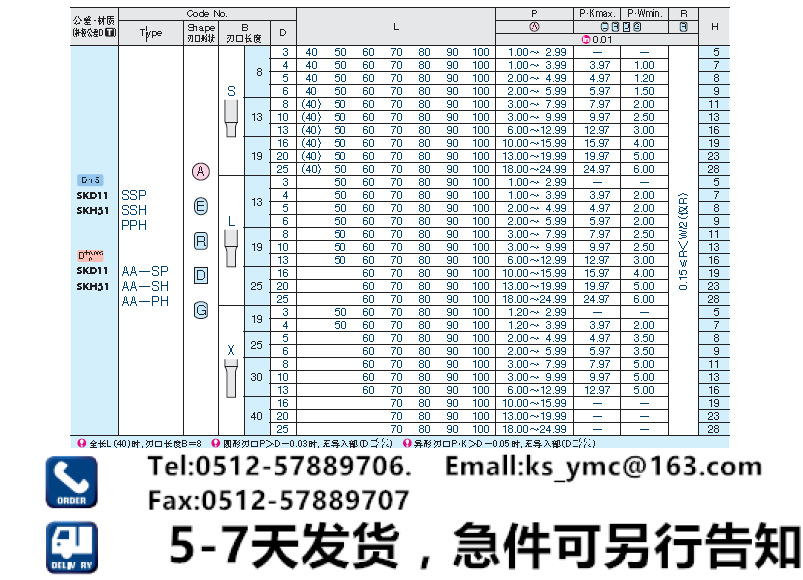Click the SSP type code

pos(134,195)
